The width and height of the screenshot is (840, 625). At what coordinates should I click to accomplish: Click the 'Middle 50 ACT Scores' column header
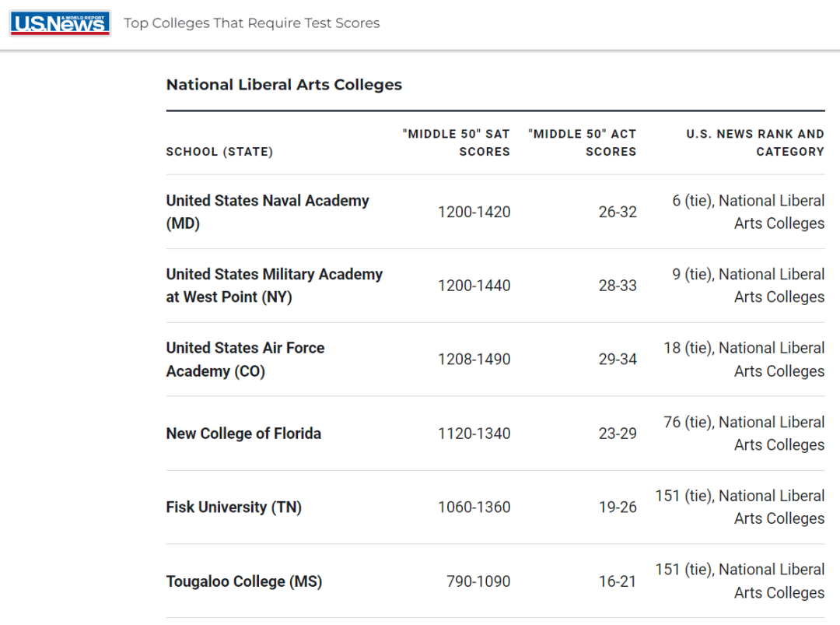point(583,142)
